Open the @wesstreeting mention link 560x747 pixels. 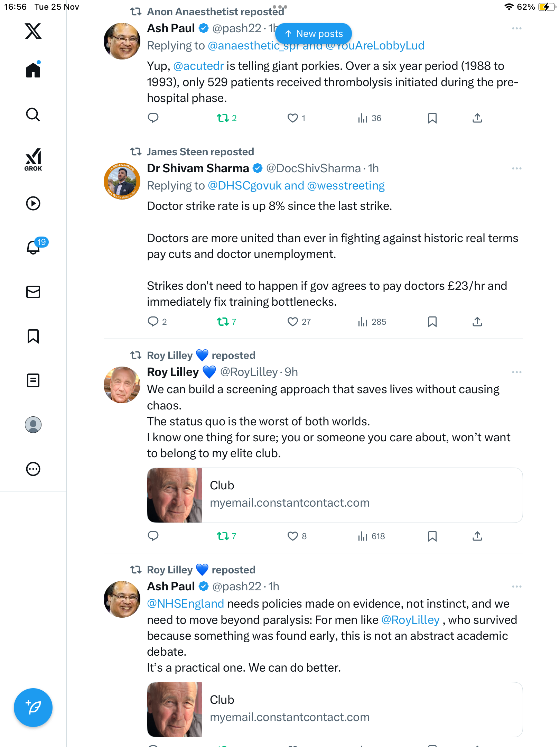pos(346,186)
